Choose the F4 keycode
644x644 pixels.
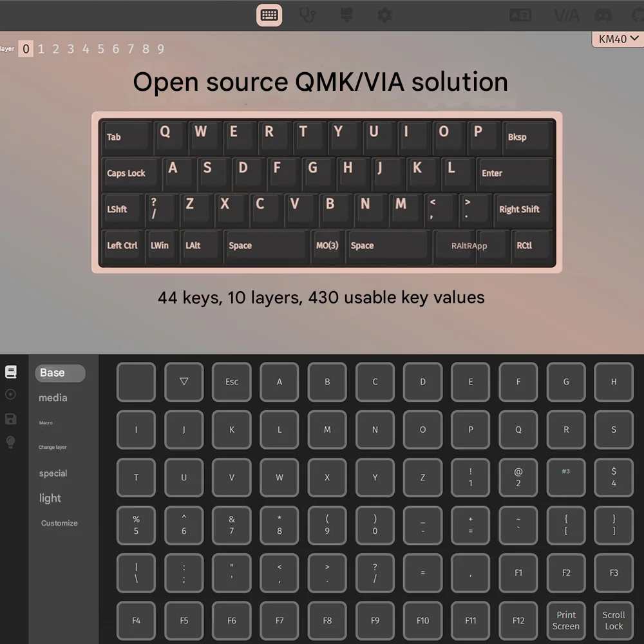click(136, 621)
